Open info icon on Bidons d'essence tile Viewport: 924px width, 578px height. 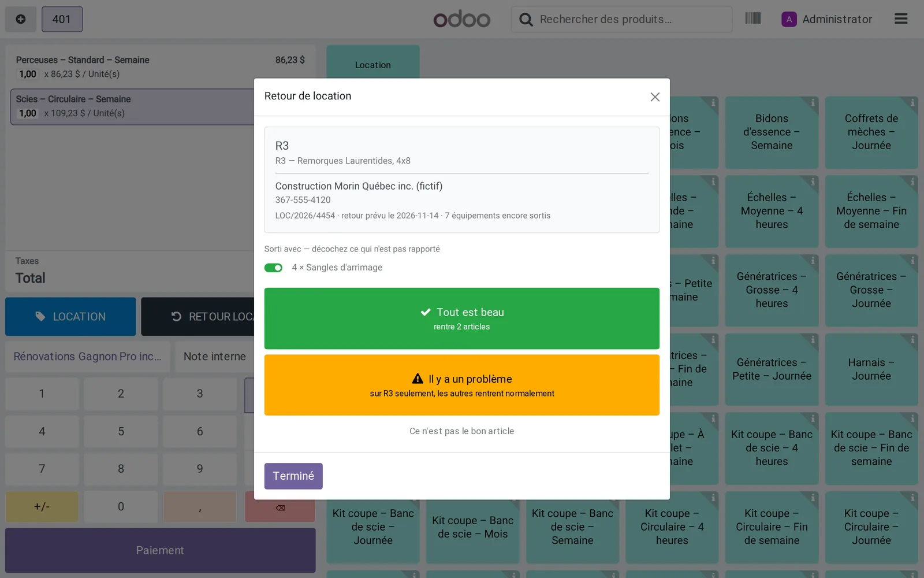click(813, 102)
